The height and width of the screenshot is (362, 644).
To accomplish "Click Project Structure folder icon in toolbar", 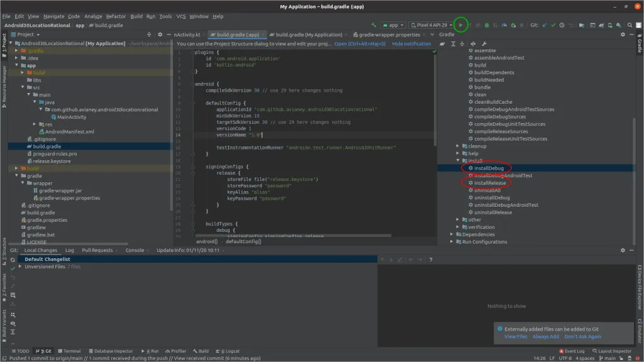I will click(582, 25).
